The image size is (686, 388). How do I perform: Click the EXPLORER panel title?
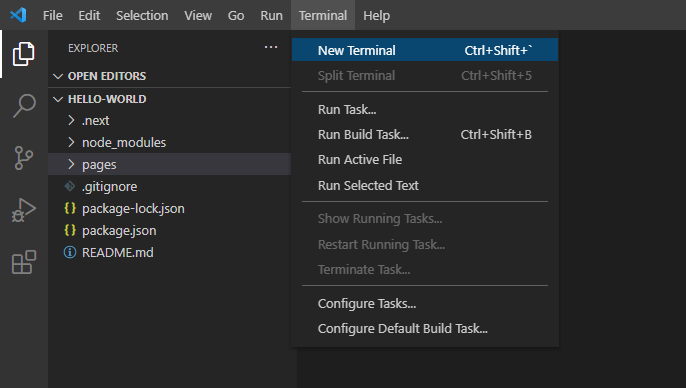(93, 48)
